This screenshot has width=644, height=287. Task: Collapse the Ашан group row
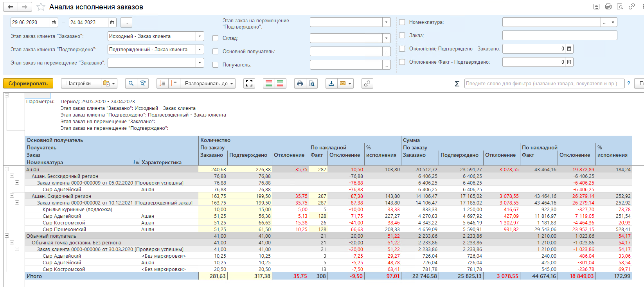tap(7, 169)
